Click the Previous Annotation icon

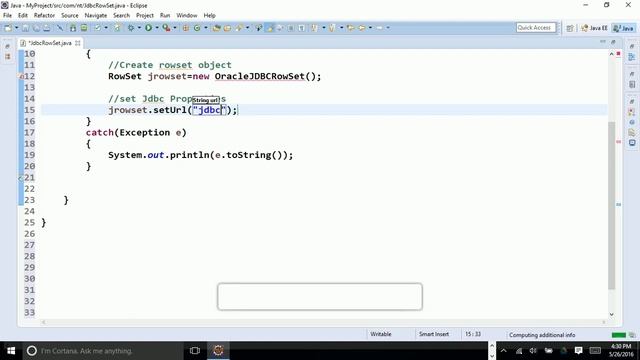point(332,28)
